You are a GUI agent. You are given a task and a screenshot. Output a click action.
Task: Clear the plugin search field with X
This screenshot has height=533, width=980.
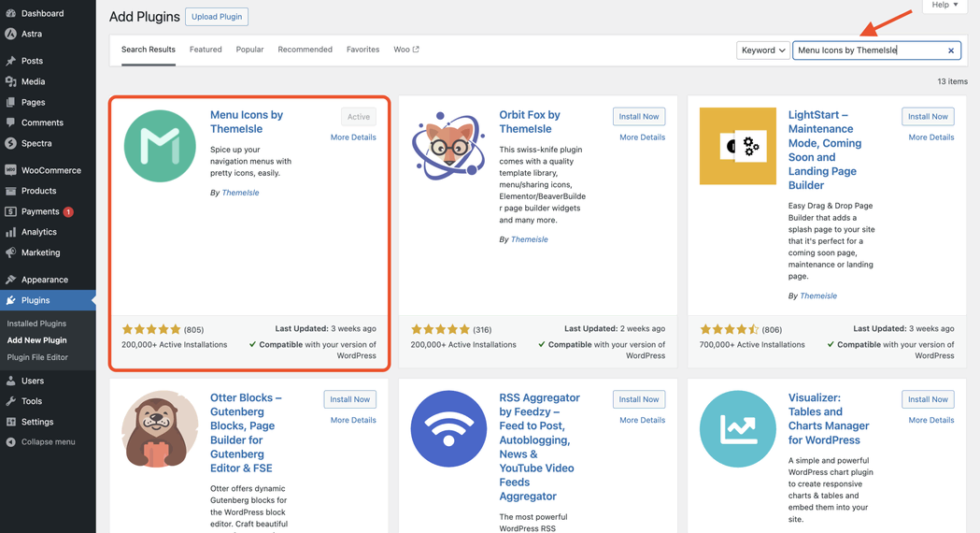[x=951, y=50]
